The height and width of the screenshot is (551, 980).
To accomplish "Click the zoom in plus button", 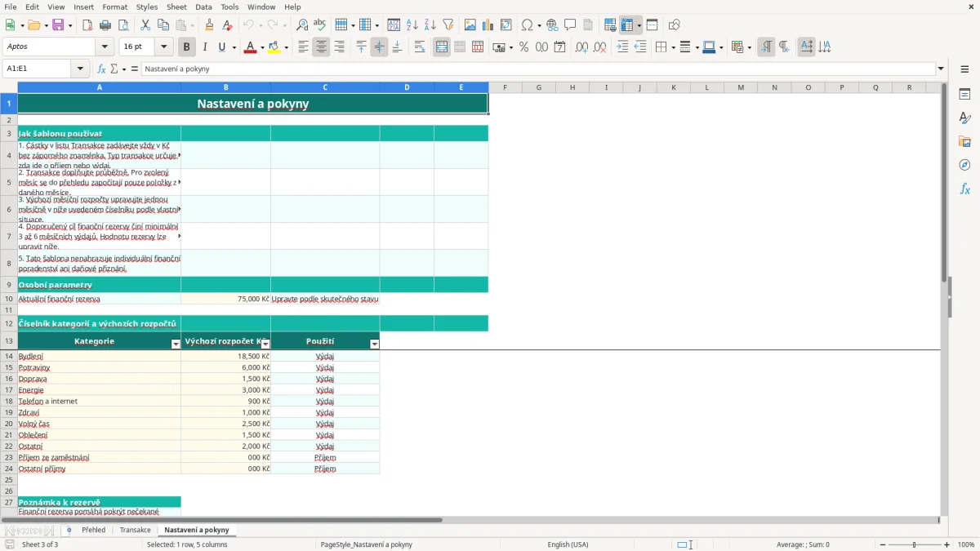I will pos(947,544).
